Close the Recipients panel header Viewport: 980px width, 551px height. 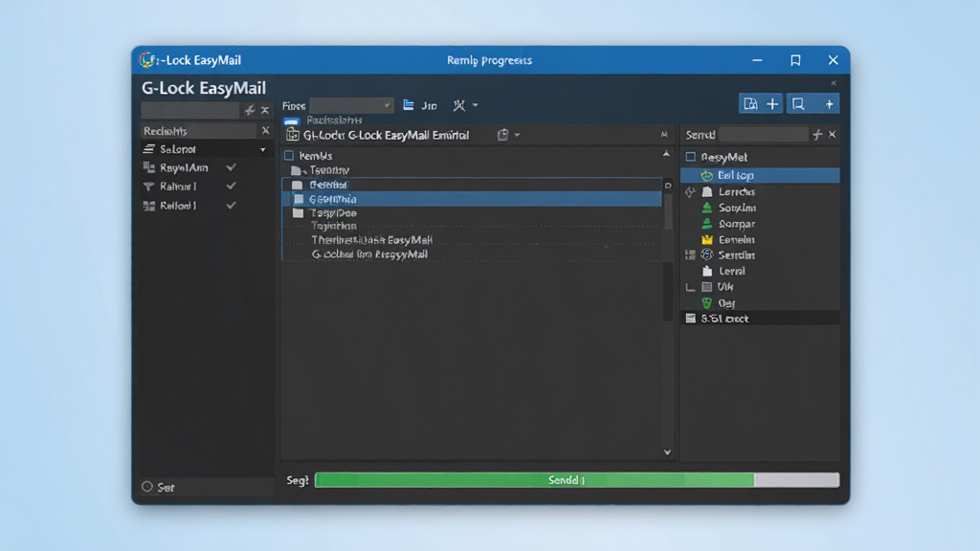[x=266, y=130]
